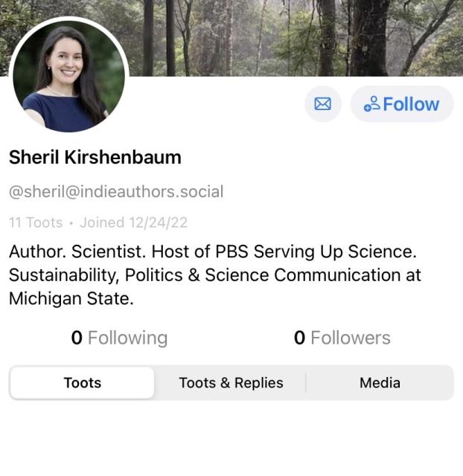Screen dimensions: 463x476
Task: Show the 0 Followers list
Action: [x=342, y=338]
